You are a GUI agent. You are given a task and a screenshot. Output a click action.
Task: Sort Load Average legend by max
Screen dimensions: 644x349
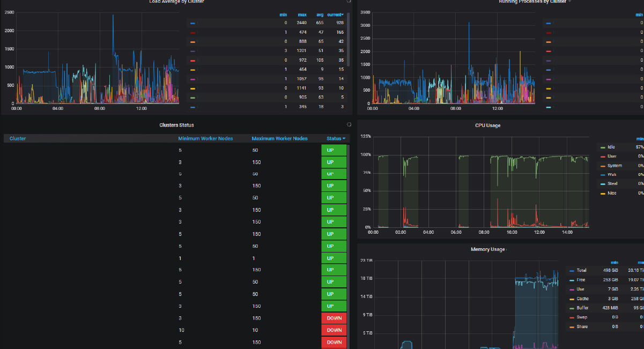tap(302, 14)
